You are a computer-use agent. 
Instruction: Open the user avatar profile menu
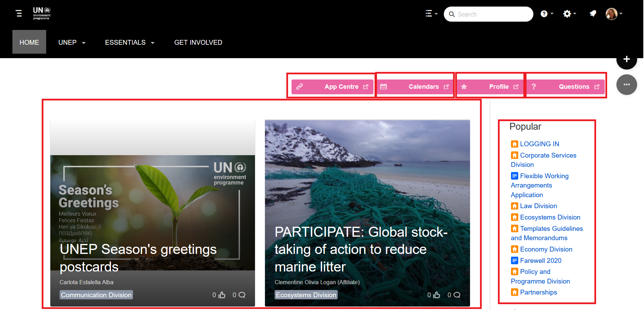coord(614,14)
